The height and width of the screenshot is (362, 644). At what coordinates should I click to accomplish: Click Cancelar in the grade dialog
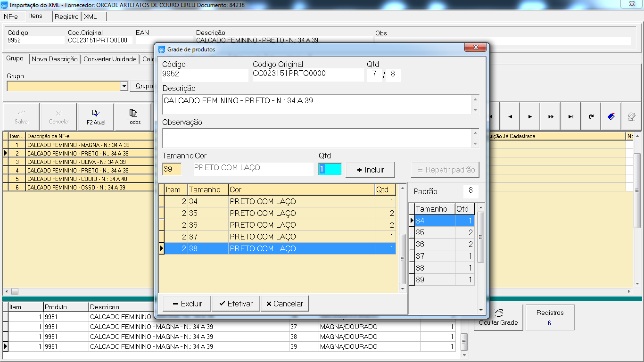(285, 304)
